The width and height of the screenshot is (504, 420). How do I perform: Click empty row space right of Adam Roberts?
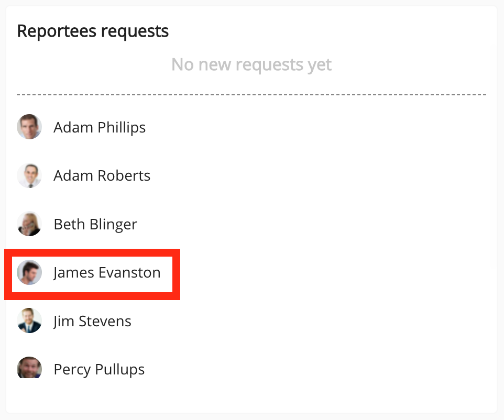[314, 175]
